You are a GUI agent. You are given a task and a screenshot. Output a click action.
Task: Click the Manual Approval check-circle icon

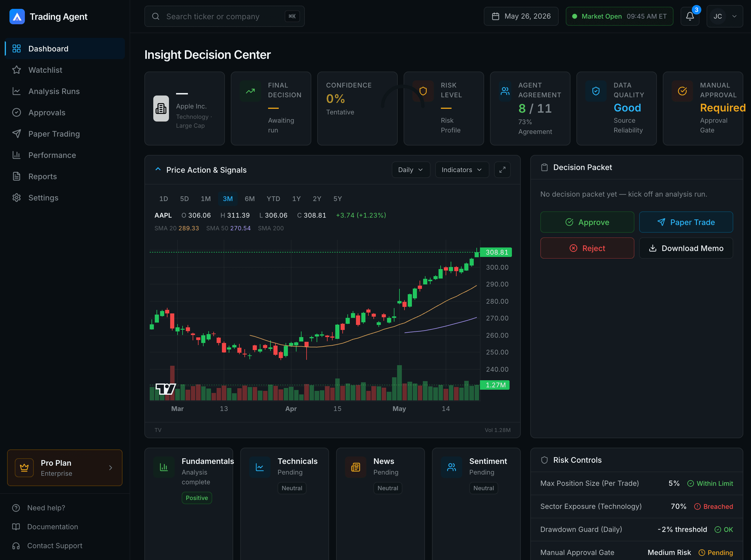[682, 91]
